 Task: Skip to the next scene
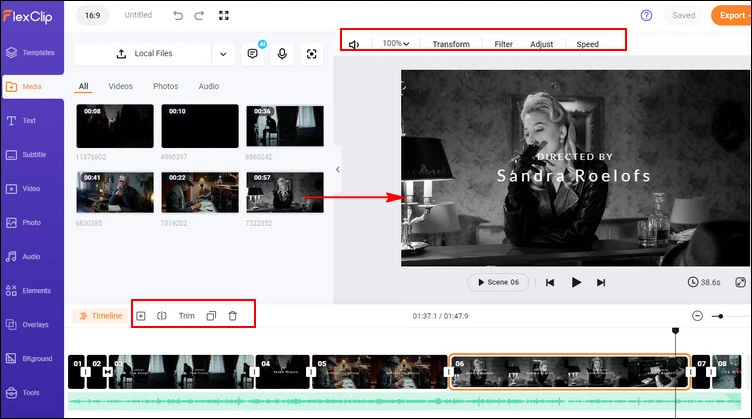601,282
